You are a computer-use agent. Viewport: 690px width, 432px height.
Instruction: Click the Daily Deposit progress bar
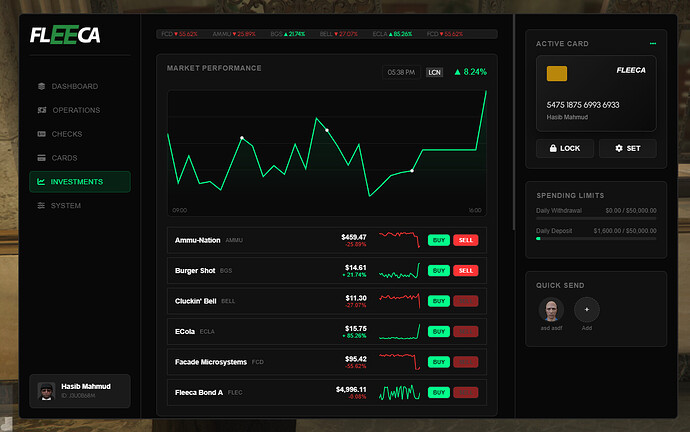pos(596,239)
